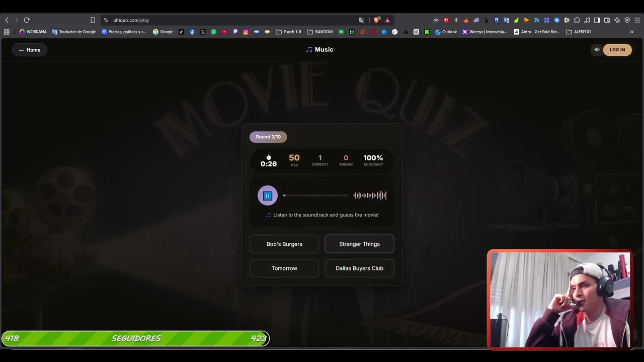
Task: Open the orange play-button extension
Action: pos(526,20)
